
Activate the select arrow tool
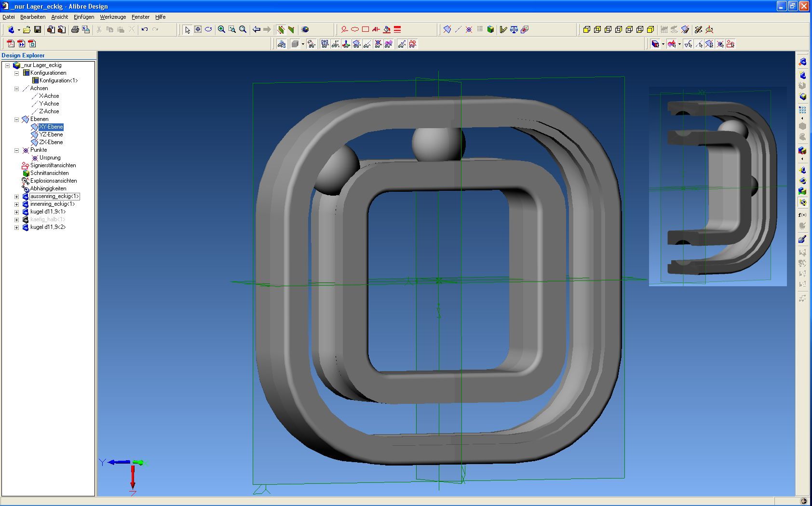(x=187, y=30)
